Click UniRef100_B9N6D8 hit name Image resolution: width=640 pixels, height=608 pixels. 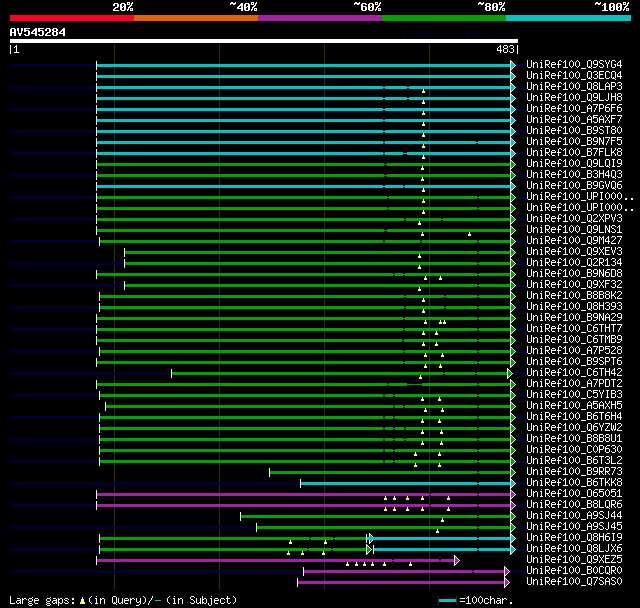coord(574,274)
